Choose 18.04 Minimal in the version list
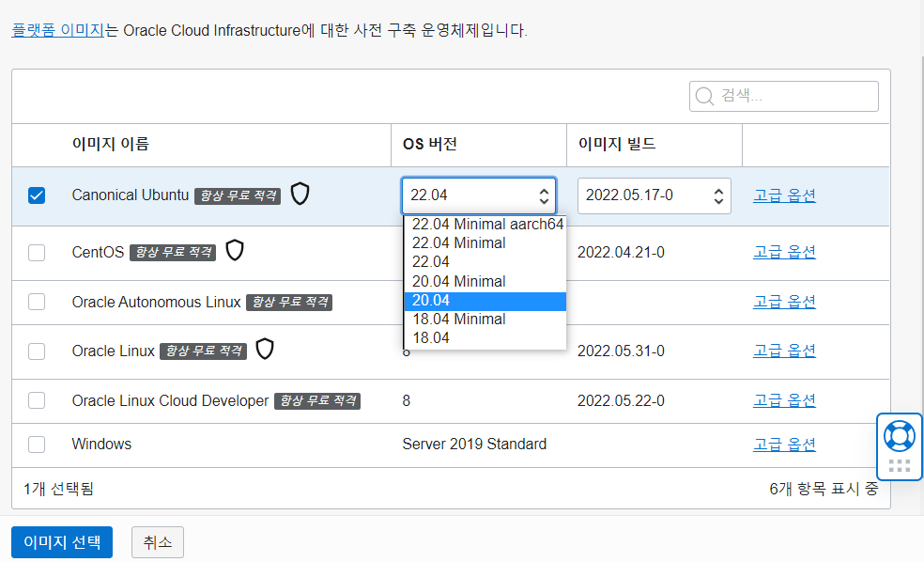The height and width of the screenshot is (562, 924). [x=485, y=319]
